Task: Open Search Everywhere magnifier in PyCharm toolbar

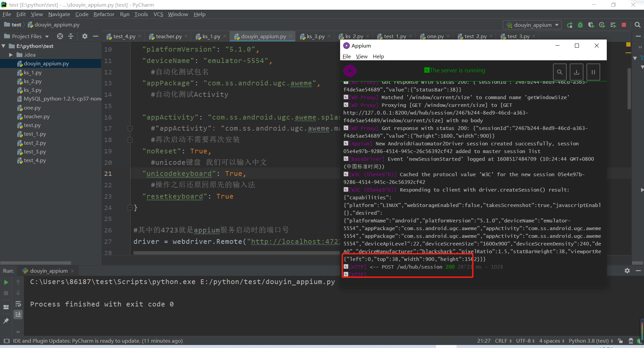Action: [638, 25]
